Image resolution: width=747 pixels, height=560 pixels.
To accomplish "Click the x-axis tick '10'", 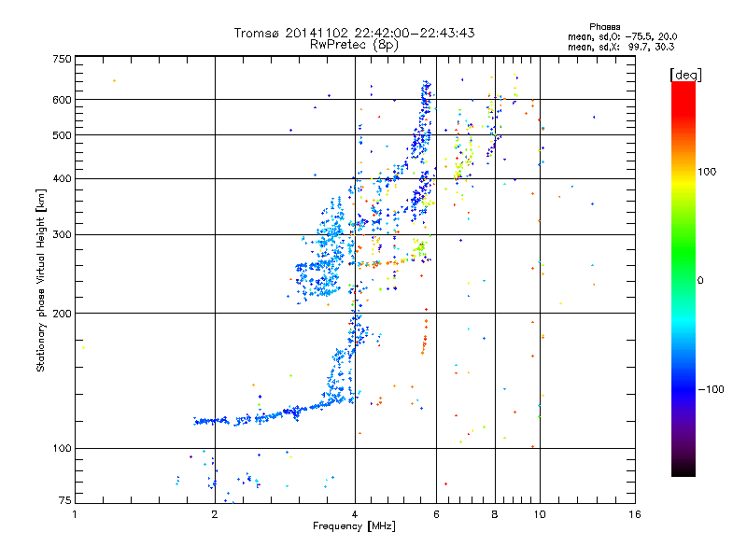I will click(540, 514).
